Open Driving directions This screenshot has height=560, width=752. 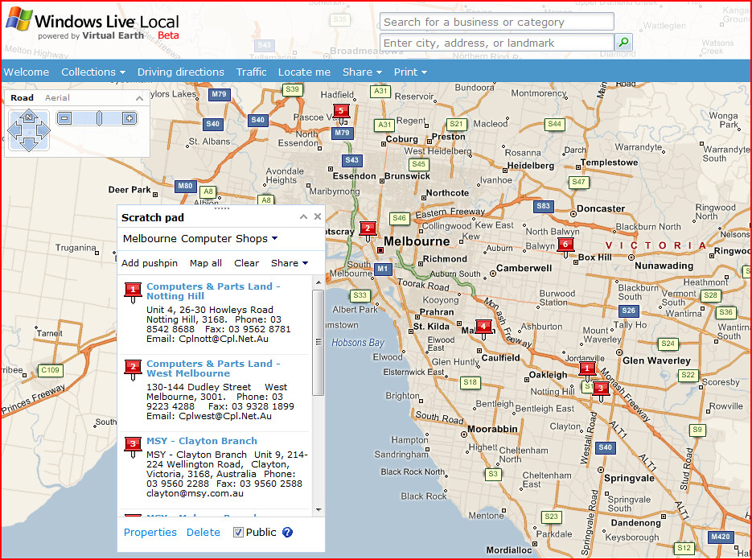(181, 72)
